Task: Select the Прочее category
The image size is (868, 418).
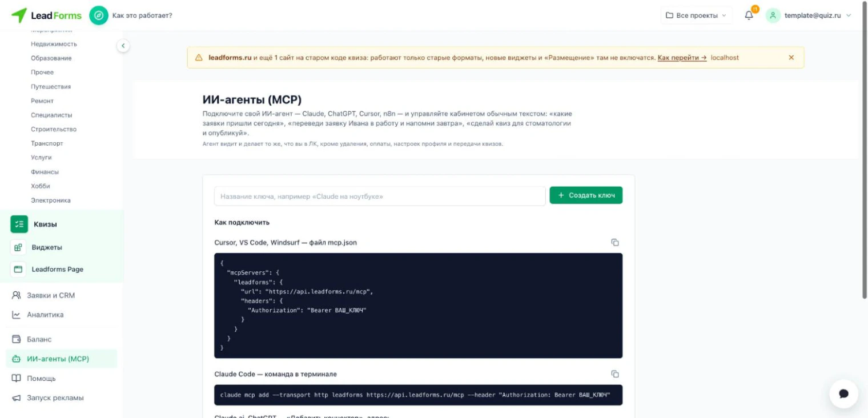Action: tap(42, 72)
